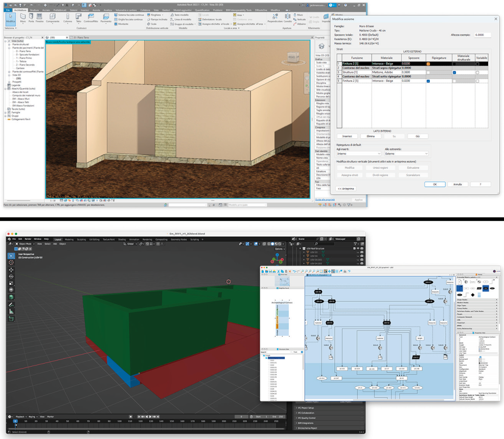Click the yEd cut scissors icon
Image resolution: width=504 pixels, height=439 pixels.
coord(279,271)
